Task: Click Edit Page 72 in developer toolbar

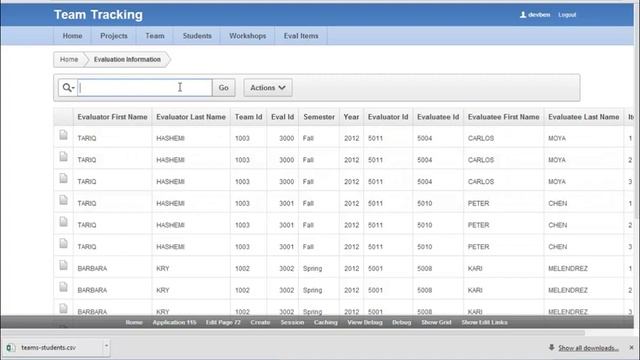Action: point(223,322)
